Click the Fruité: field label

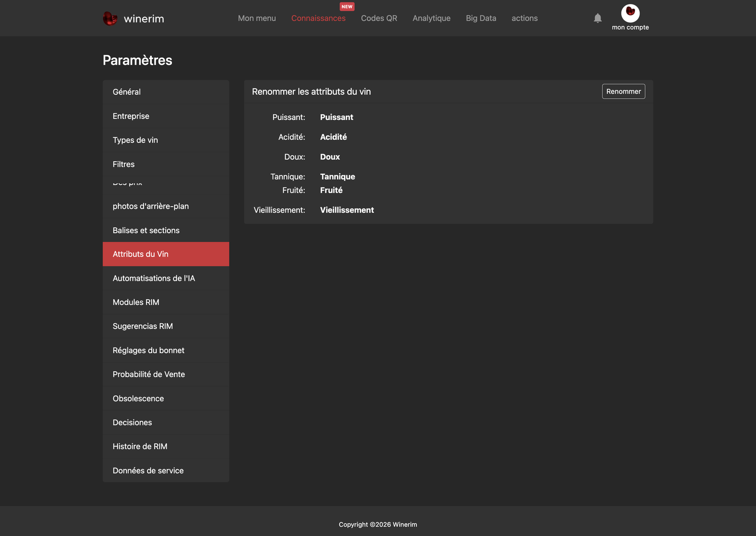point(294,190)
